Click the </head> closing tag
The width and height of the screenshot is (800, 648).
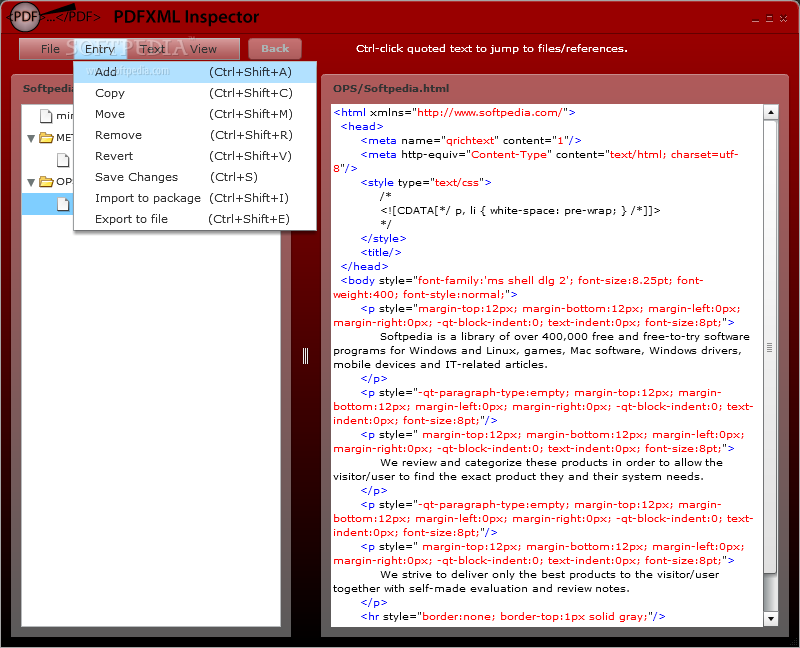(x=364, y=266)
